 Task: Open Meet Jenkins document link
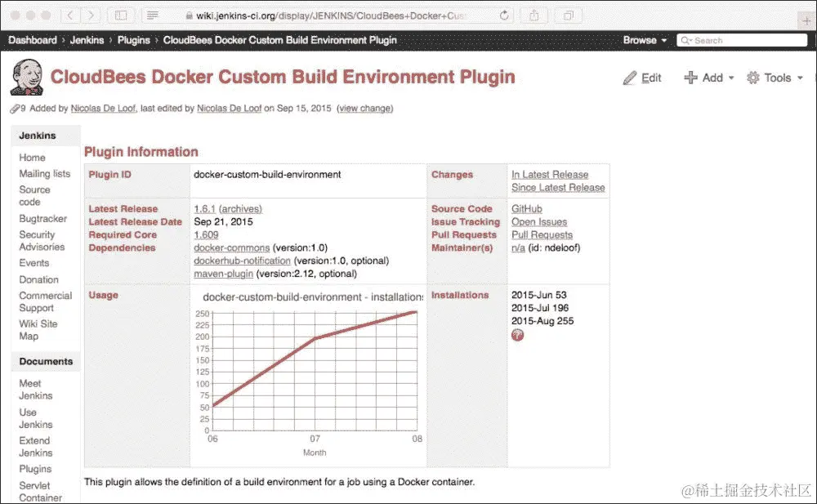click(x=35, y=390)
